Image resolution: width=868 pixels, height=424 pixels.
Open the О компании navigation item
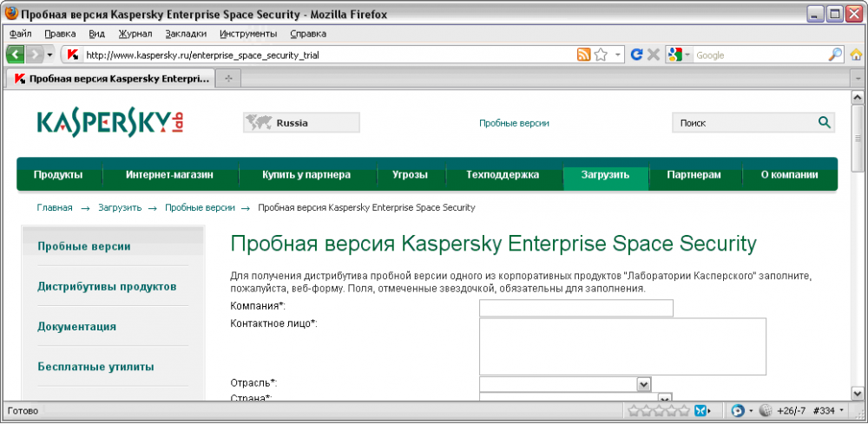point(789,174)
